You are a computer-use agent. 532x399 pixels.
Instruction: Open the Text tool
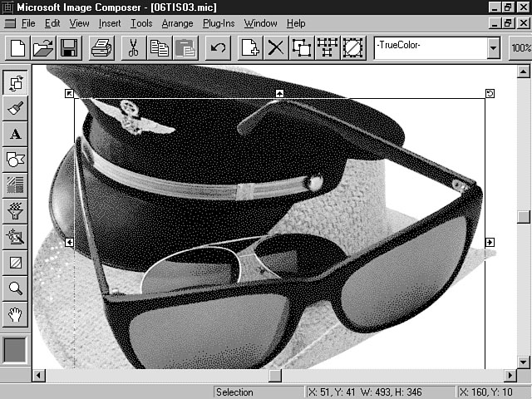(16, 134)
